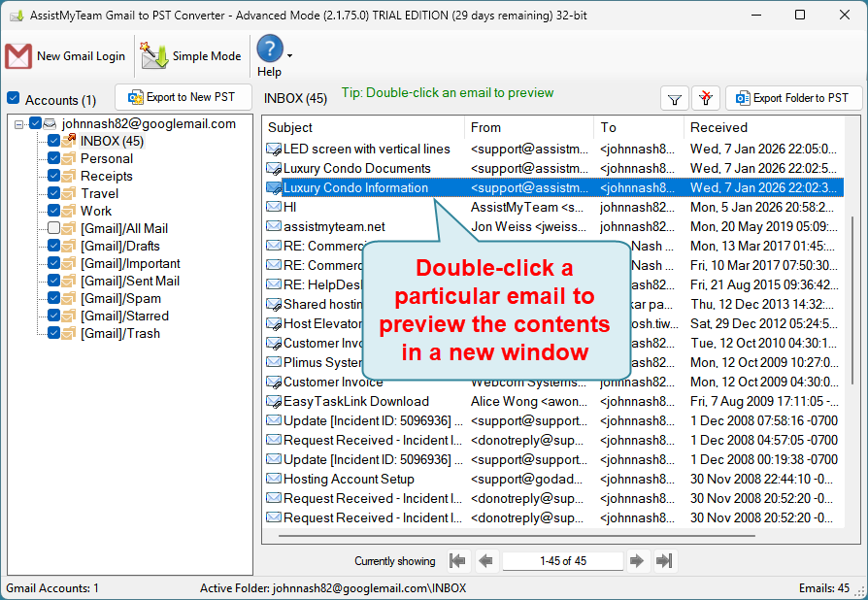Go to last page of emails
This screenshot has width=868, height=600.
coord(664,561)
